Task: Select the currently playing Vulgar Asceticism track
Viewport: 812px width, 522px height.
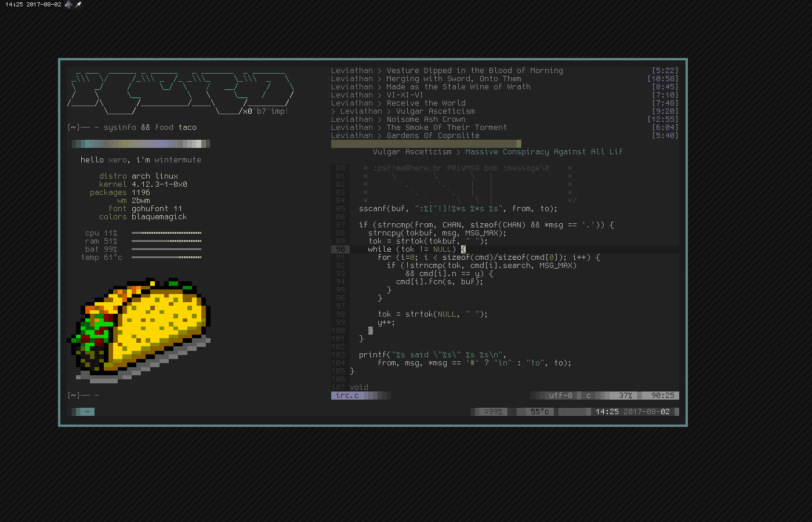Action: [435, 111]
